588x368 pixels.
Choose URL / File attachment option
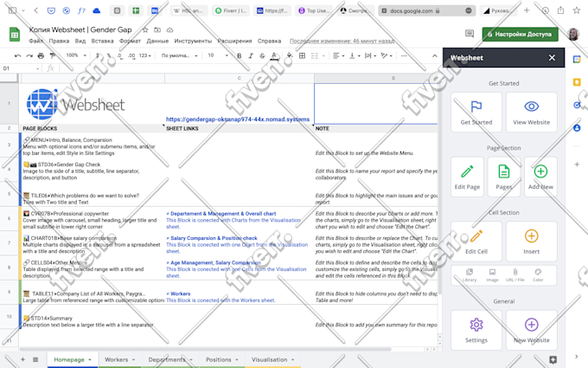point(515,275)
